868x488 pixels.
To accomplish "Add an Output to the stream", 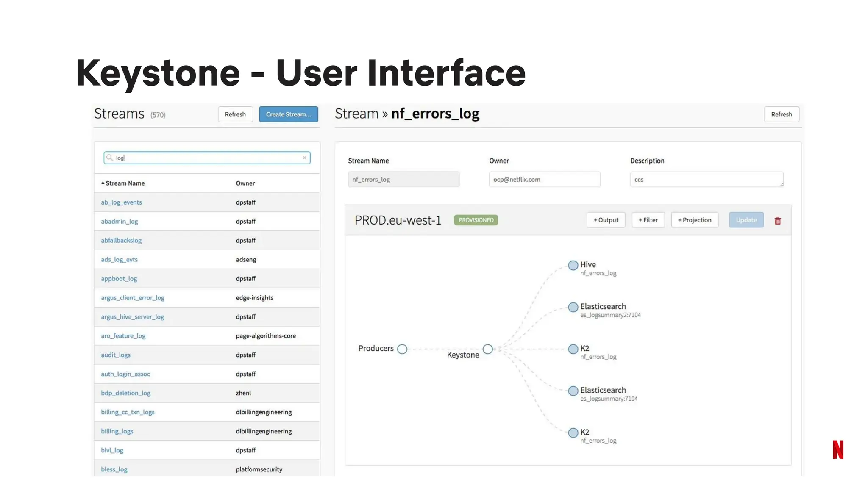I will [x=606, y=220].
